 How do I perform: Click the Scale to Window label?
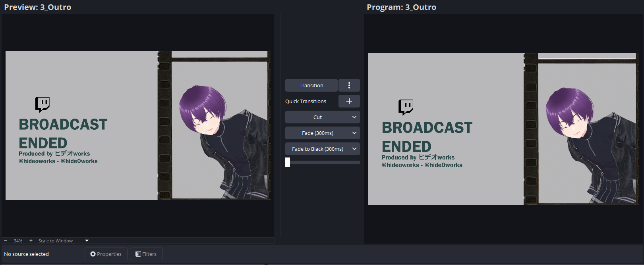point(56,241)
